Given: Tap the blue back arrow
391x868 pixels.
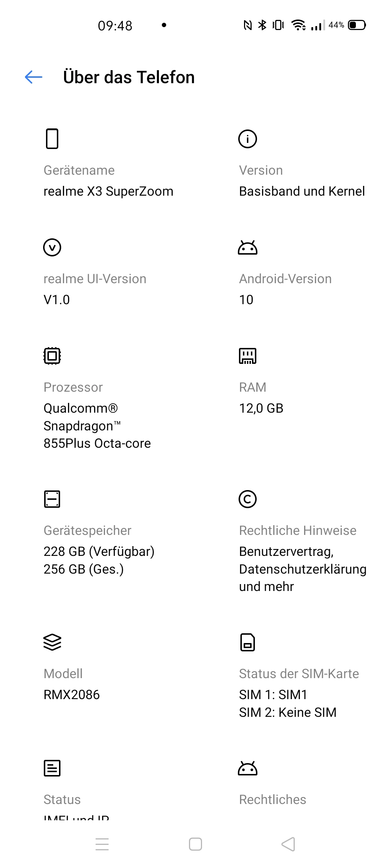Looking at the screenshot, I should coord(34,77).
